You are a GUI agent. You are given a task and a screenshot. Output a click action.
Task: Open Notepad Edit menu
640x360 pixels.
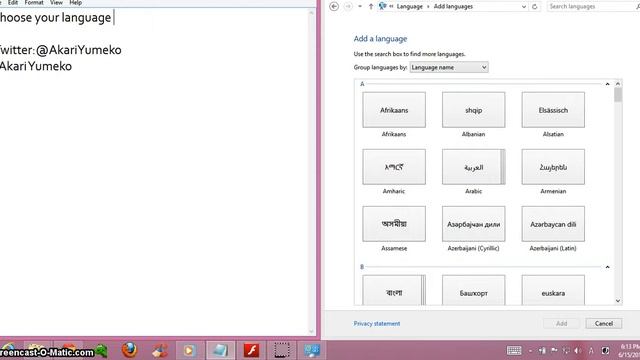(x=13, y=3)
